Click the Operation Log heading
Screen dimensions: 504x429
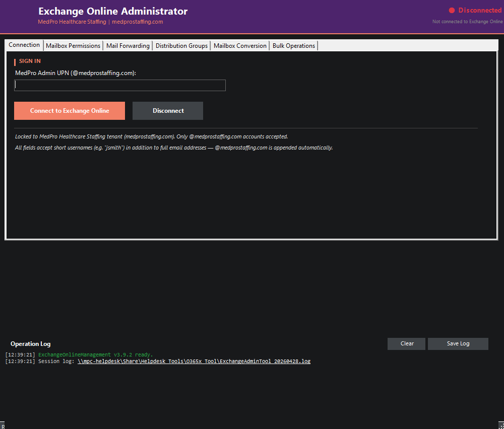coord(30,343)
